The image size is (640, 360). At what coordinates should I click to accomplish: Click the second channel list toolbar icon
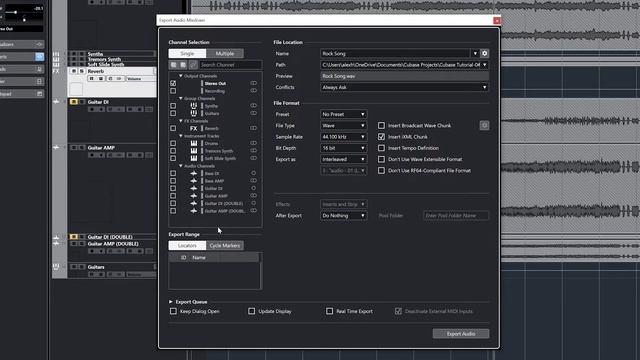[183, 65]
